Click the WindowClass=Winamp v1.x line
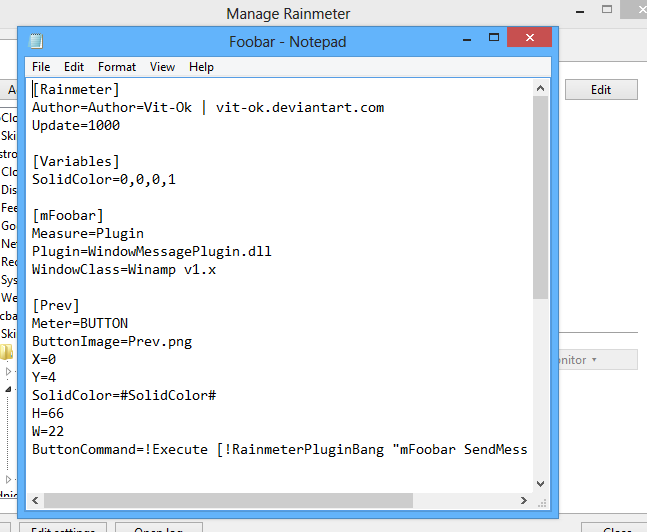Viewport: 647px width, 532px height. (124, 270)
